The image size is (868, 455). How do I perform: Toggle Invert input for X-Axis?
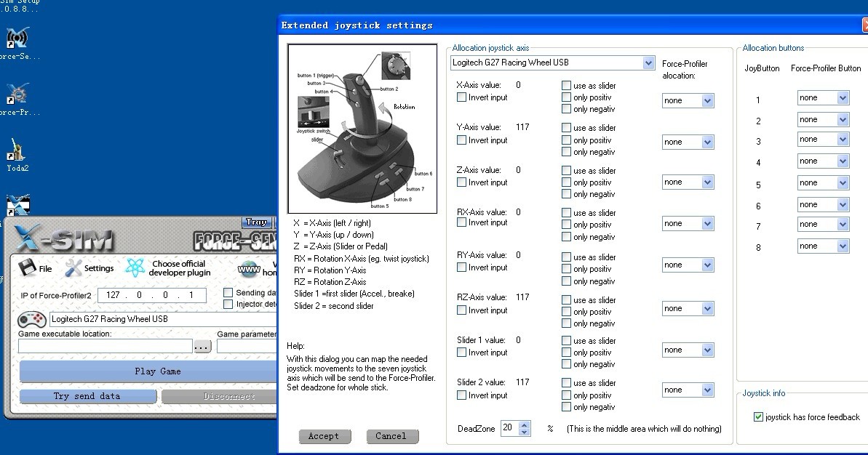[461, 97]
